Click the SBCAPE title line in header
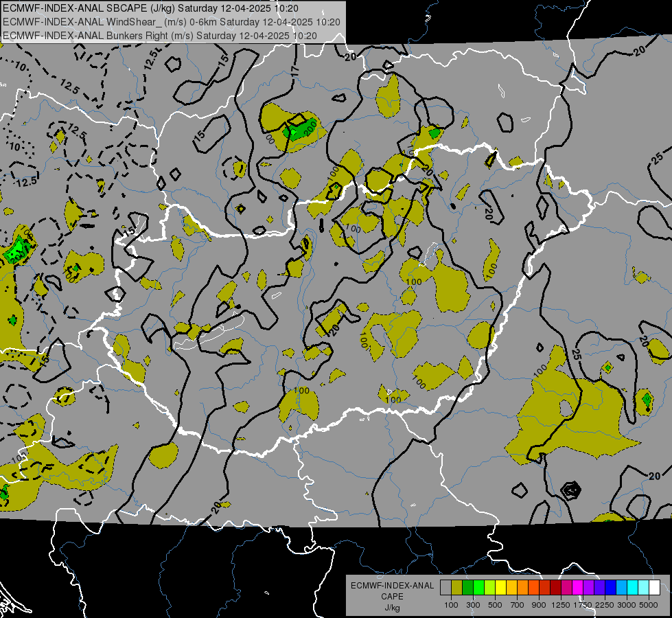The height and width of the screenshot is (618, 672). pos(150,8)
